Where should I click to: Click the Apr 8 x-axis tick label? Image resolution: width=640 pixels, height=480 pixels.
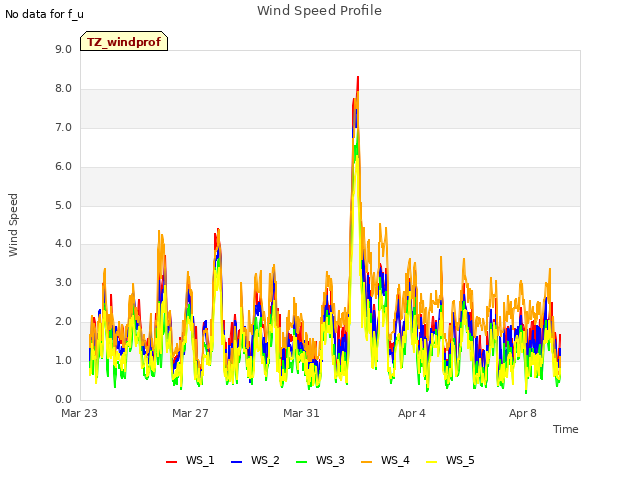point(523,413)
